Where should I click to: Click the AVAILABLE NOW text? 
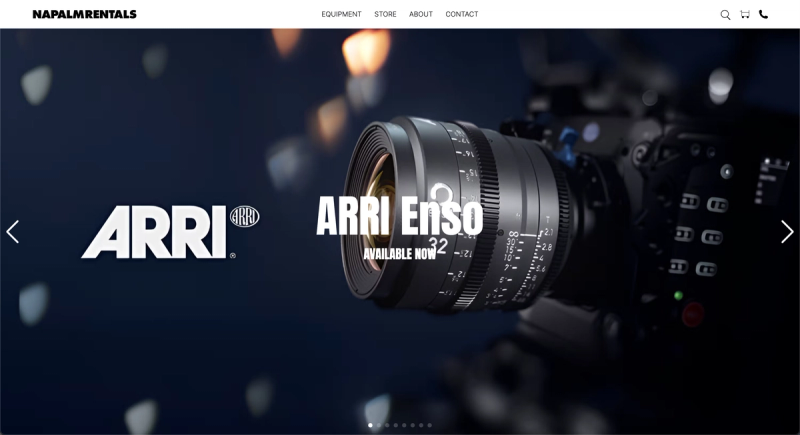click(399, 253)
